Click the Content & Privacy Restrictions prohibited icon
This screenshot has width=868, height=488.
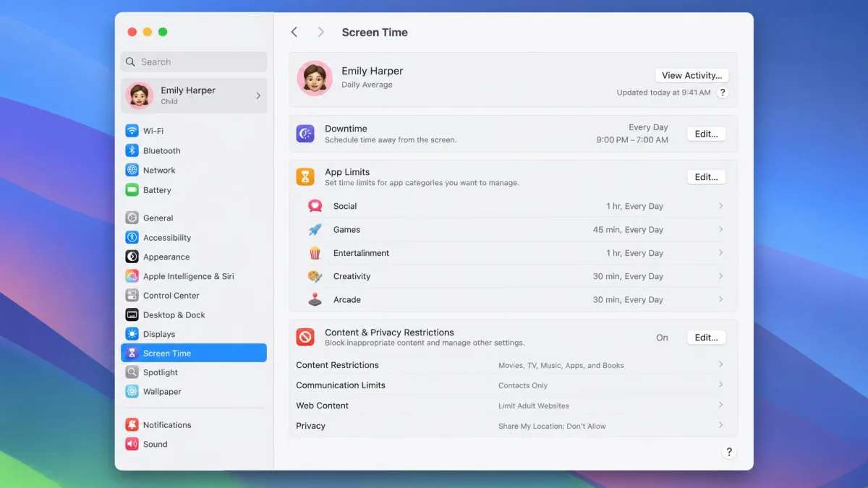coord(305,337)
